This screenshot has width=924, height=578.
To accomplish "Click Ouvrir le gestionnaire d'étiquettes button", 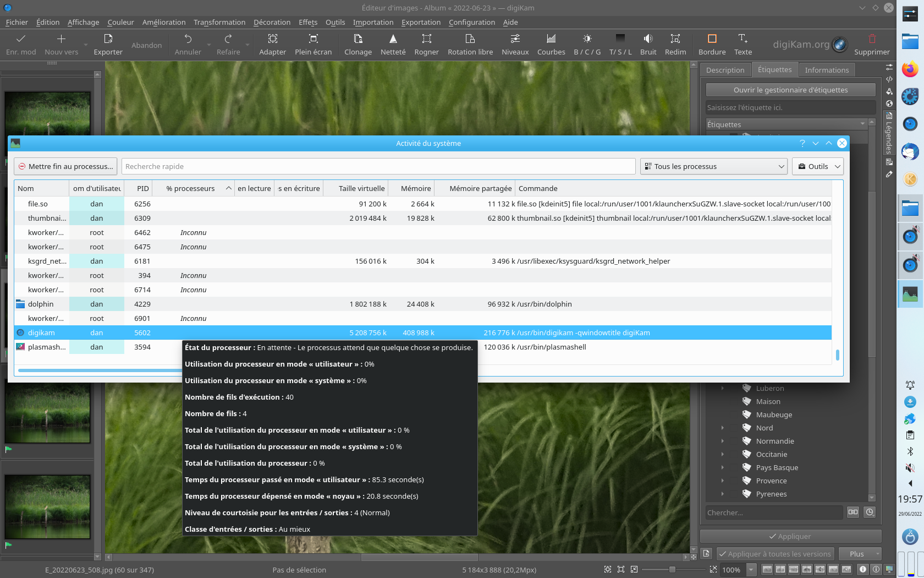I will (790, 90).
